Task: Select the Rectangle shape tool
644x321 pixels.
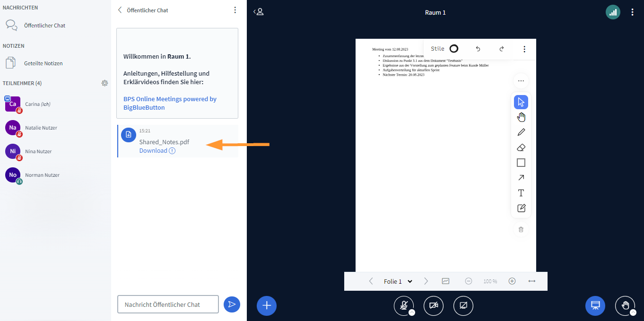Action: (x=521, y=163)
